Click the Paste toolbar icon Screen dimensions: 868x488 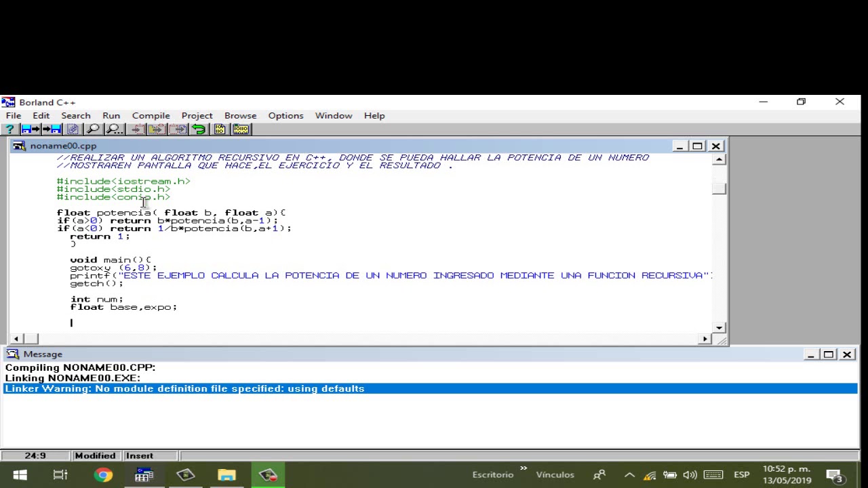tap(178, 129)
